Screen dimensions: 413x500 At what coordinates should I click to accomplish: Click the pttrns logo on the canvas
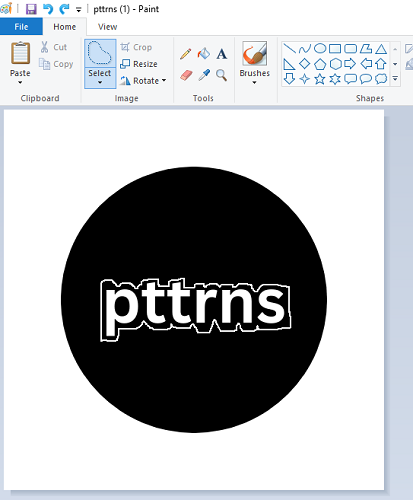(x=194, y=300)
